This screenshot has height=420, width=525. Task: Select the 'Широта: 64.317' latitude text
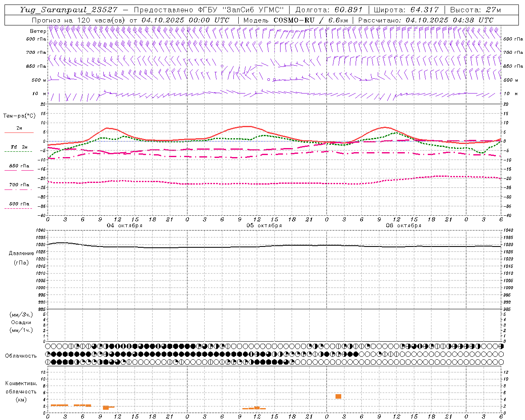click(x=407, y=10)
